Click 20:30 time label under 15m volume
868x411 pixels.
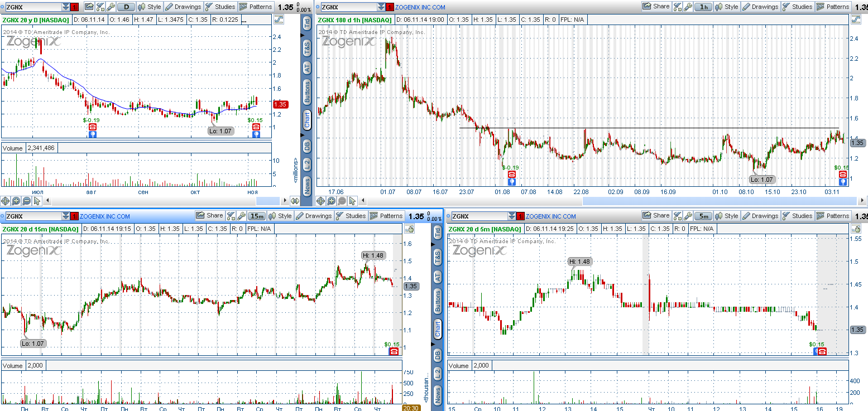click(x=411, y=408)
